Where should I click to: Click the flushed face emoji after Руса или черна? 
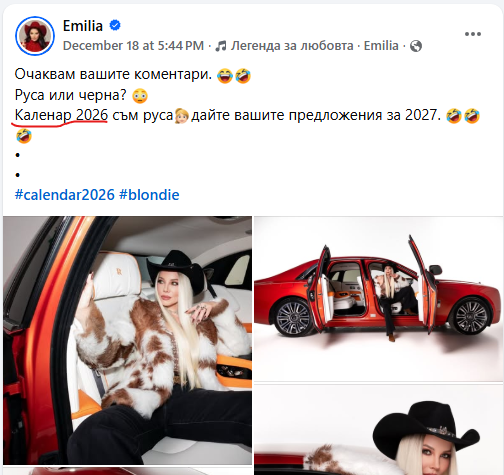(x=140, y=96)
